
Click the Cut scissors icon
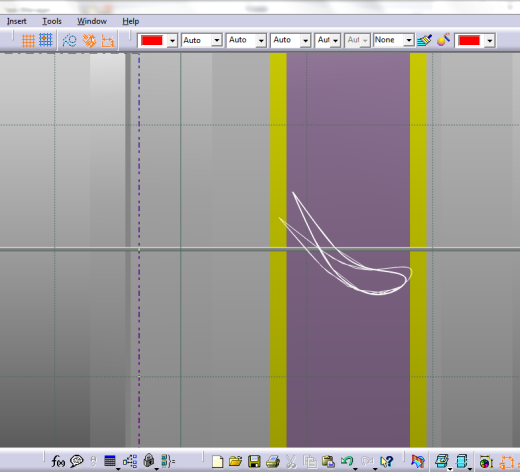click(291, 462)
